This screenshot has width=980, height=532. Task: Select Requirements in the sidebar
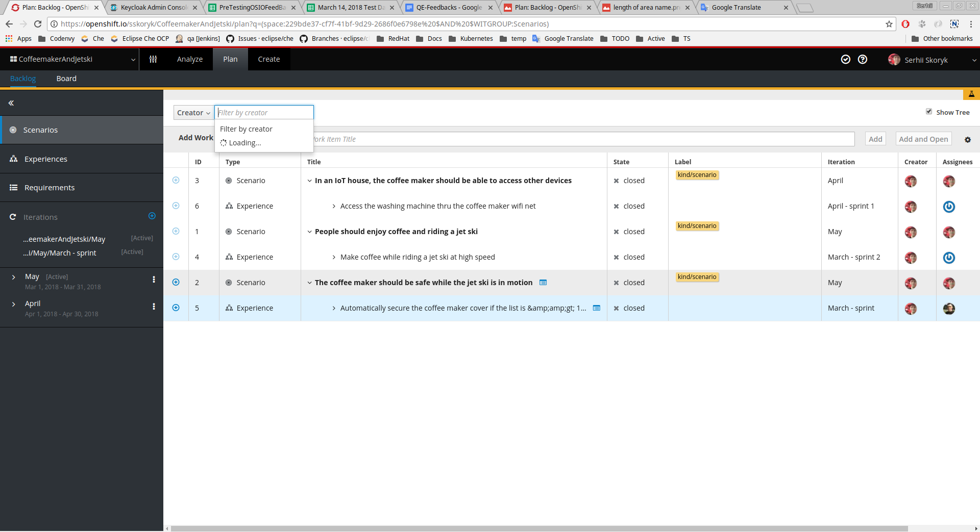click(82, 188)
